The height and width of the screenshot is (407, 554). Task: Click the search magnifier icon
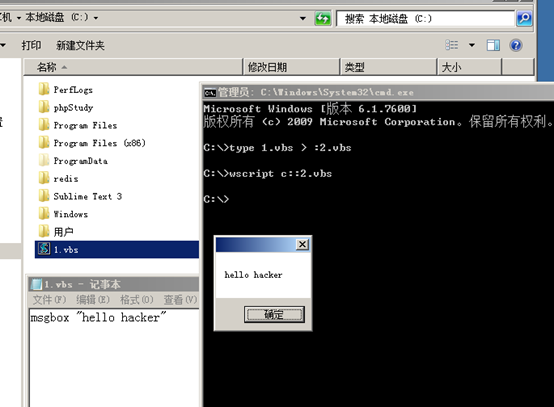click(x=524, y=18)
